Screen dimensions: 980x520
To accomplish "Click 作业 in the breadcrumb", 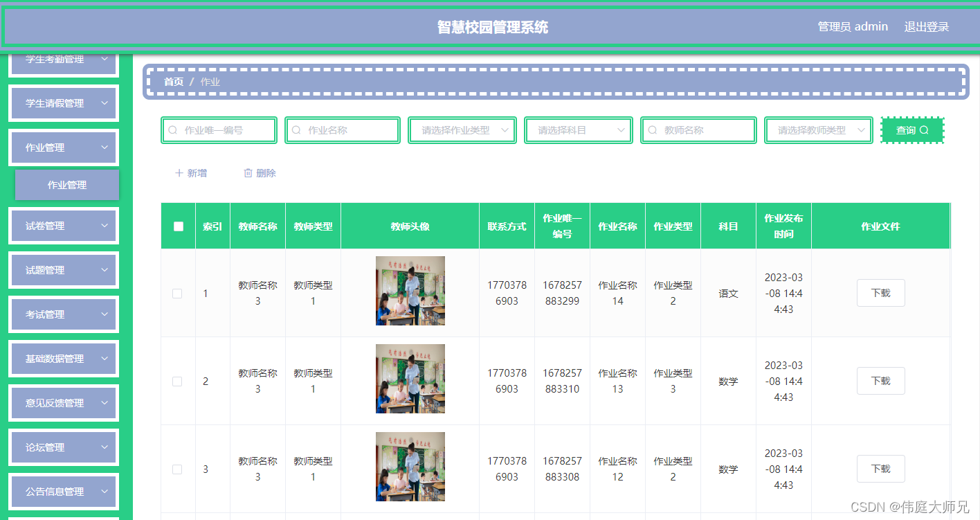I will (x=210, y=82).
